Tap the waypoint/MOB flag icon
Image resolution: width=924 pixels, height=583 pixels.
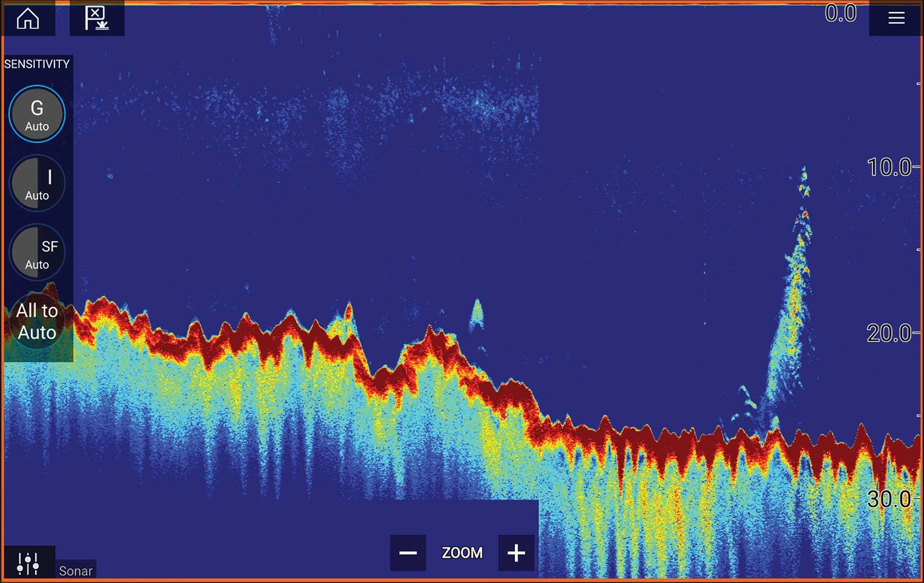97,19
